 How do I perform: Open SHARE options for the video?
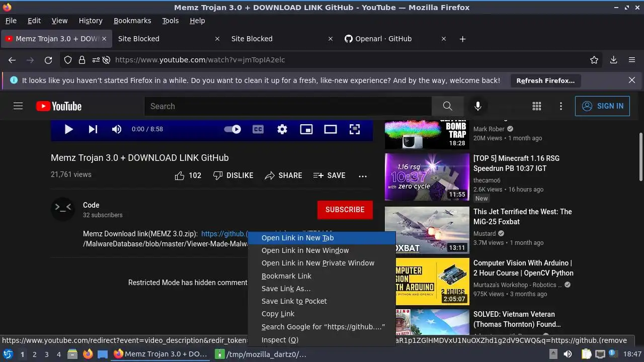click(x=283, y=175)
